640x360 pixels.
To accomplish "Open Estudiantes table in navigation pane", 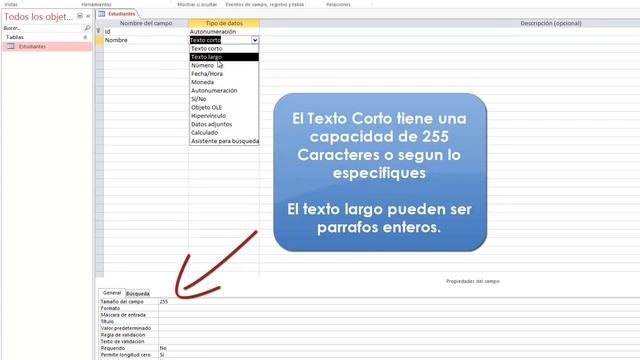I will [x=47, y=46].
